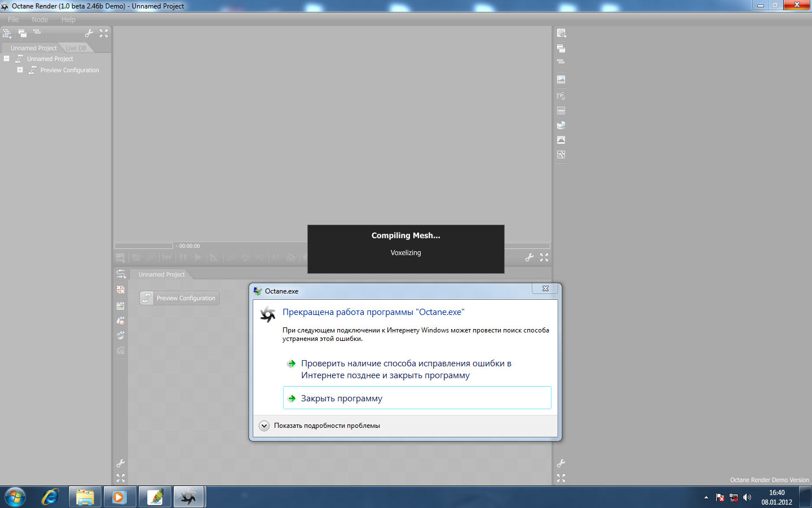The width and height of the screenshot is (812, 508).
Task: Open the File menu
Action: coord(13,19)
